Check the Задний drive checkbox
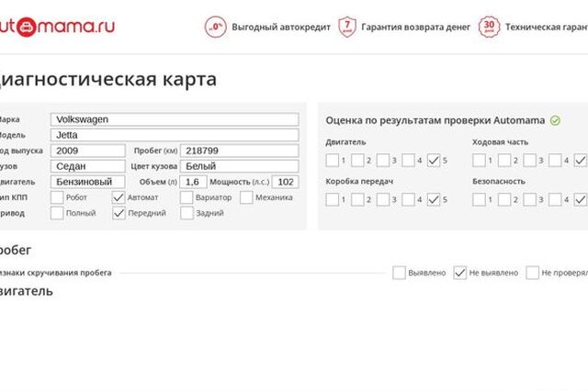588x391 pixels. tap(187, 213)
